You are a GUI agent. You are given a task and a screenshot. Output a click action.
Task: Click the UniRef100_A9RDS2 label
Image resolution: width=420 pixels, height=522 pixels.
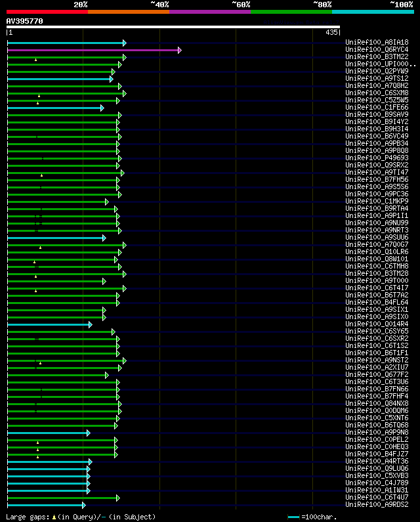(377, 504)
